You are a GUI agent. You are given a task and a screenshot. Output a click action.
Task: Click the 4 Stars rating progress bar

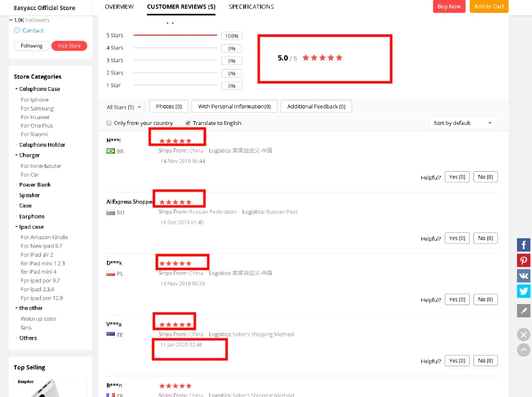click(x=175, y=48)
